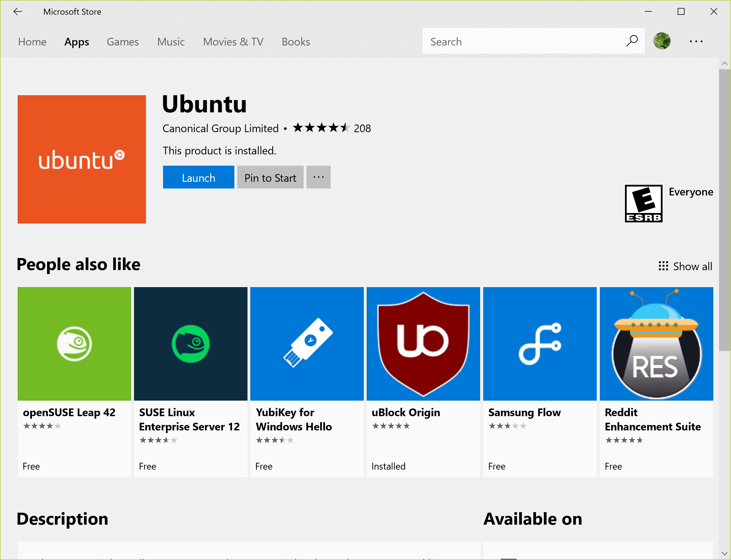Screen dimensions: 731x560
Task: Open more options next to Pin to Start
Action: (318, 177)
